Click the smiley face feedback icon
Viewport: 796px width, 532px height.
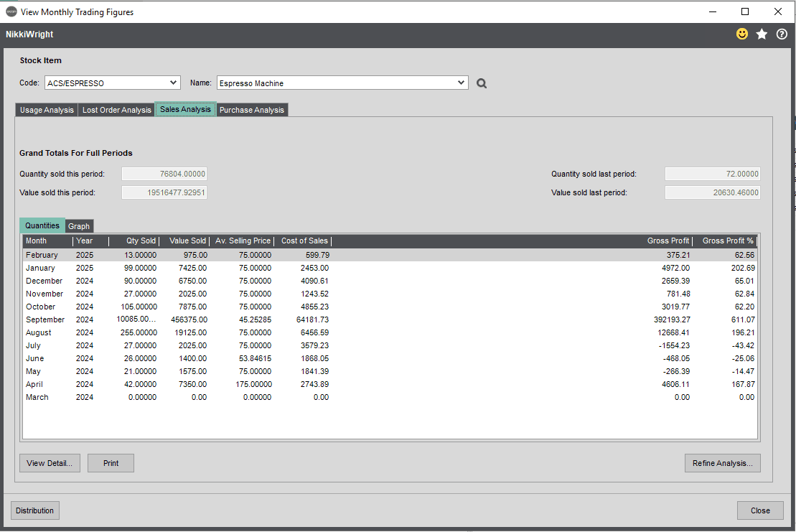point(741,34)
